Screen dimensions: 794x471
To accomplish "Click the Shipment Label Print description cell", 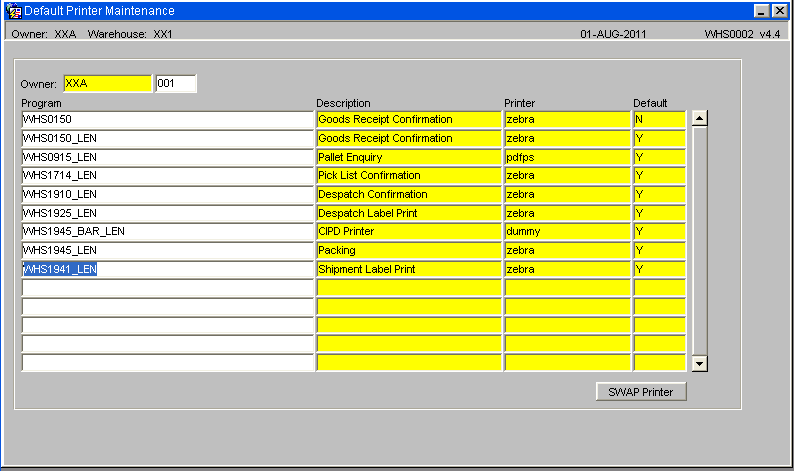I will pos(409,269).
